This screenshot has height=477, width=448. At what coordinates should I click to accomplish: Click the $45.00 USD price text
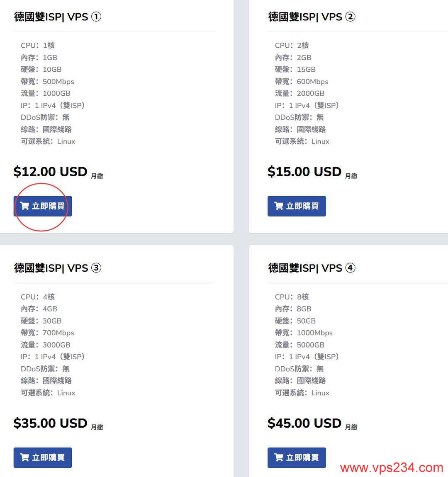click(x=304, y=423)
